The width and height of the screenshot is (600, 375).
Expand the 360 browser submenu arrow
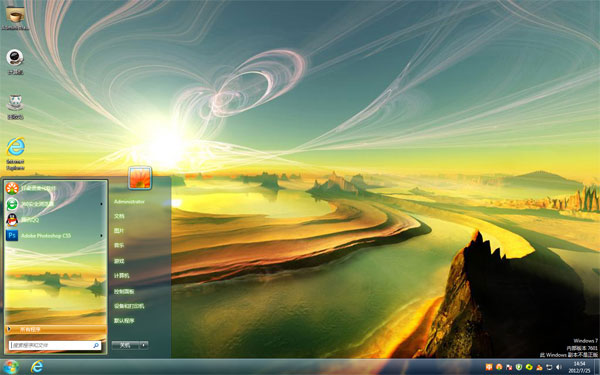point(101,204)
